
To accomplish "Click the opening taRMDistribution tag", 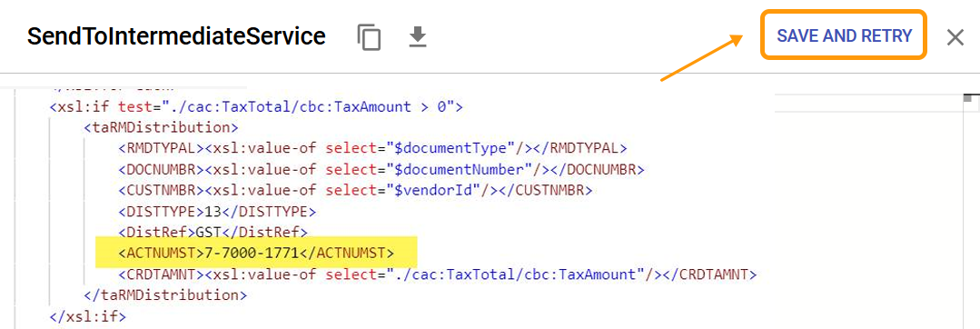I will [x=162, y=127].
